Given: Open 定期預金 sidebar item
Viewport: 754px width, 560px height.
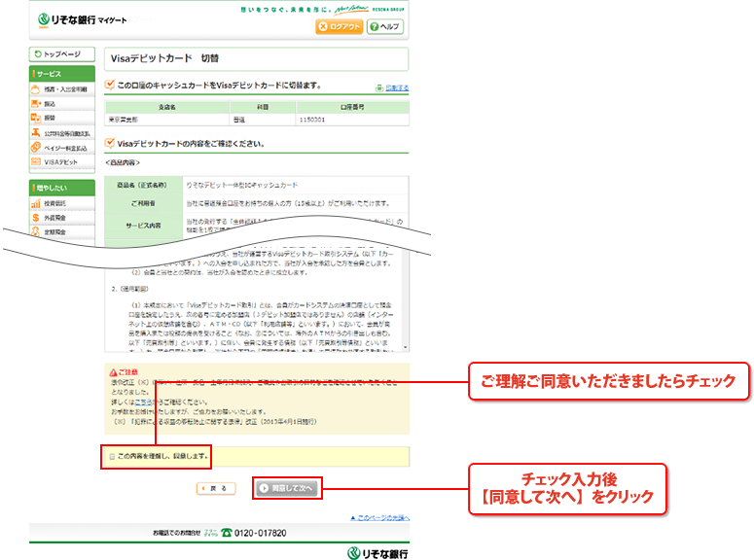Looking at the screenshot, I should tap(62, 232).
